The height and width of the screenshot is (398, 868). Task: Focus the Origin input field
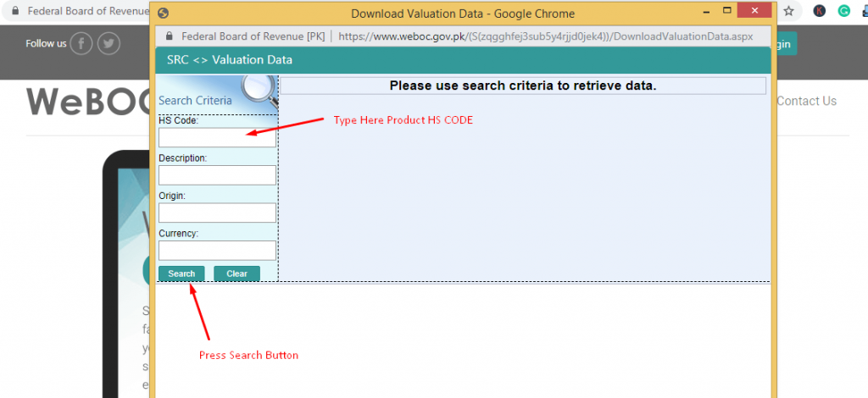click(217, 213)
